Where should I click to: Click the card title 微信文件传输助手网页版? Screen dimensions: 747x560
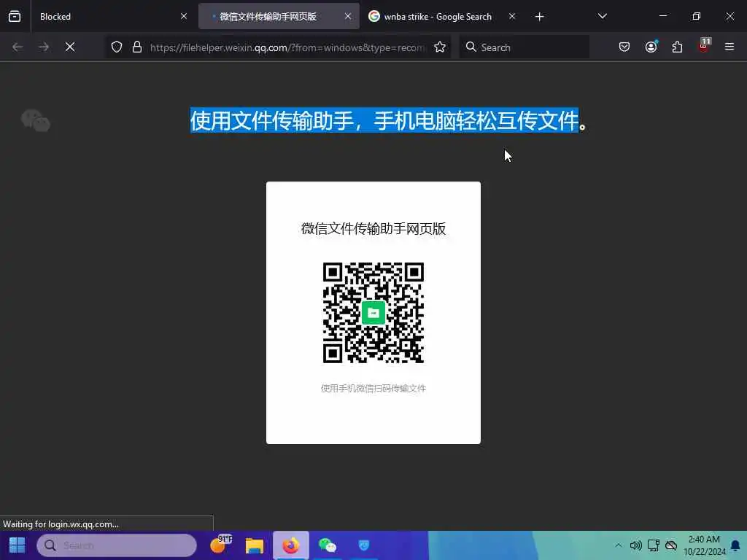(373, 229)
